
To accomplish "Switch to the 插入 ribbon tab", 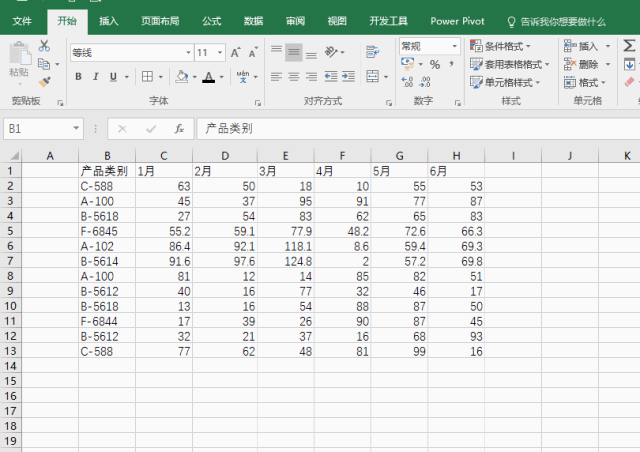I will click(109, 20).
